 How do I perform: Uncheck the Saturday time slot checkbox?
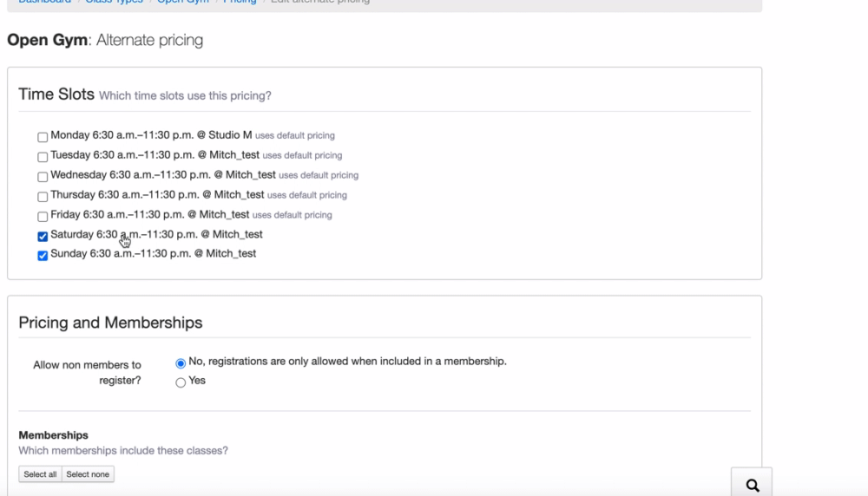[43, 236]
